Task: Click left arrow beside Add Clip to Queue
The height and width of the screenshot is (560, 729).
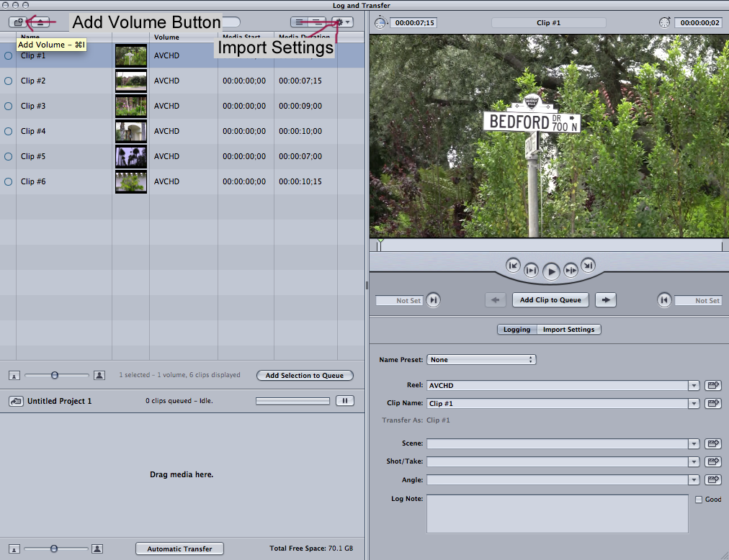Action: tap(495, 299)
